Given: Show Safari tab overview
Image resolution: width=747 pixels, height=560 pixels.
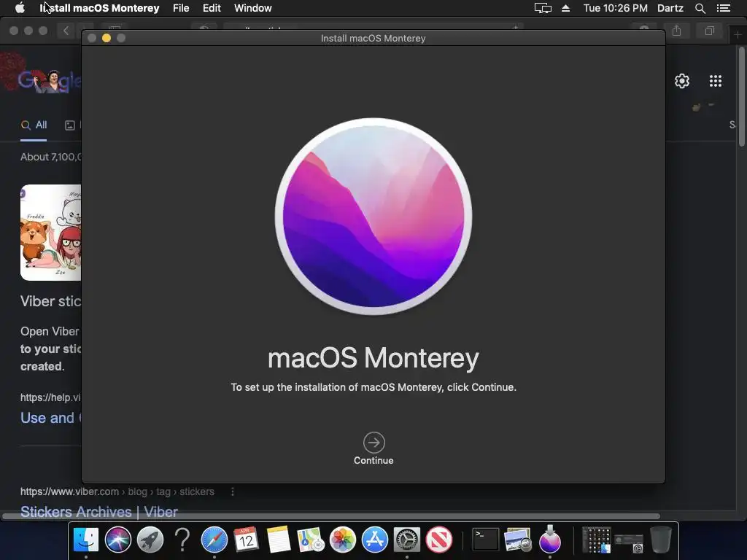Looking at the screenshot, I should [709, 31].
